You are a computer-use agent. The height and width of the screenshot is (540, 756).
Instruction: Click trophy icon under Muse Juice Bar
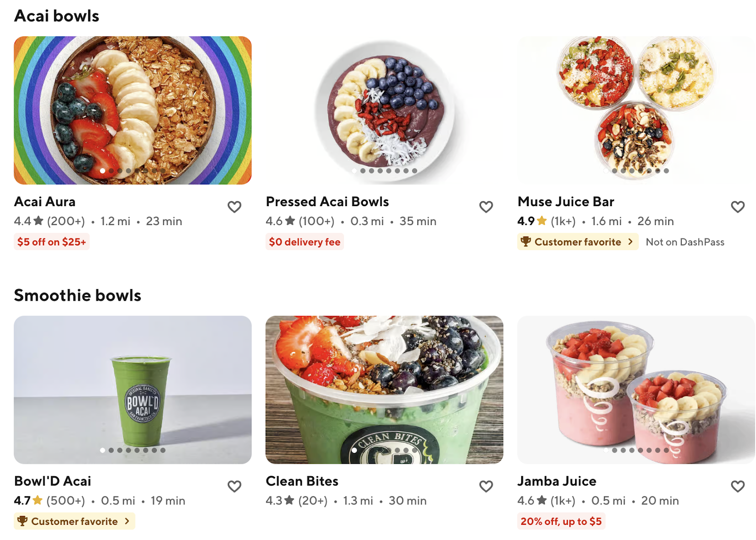(x=525, y=242)
